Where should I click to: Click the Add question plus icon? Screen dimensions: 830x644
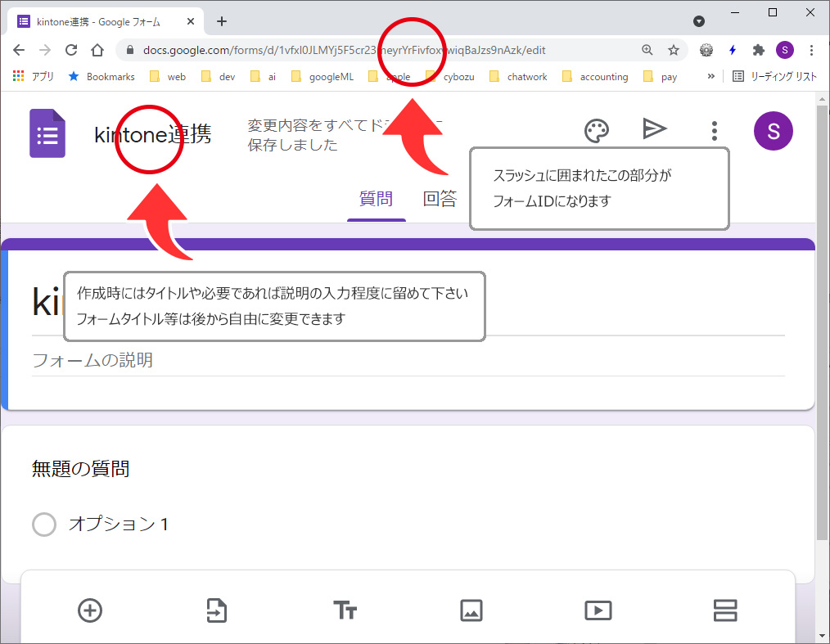coord(90,610)
